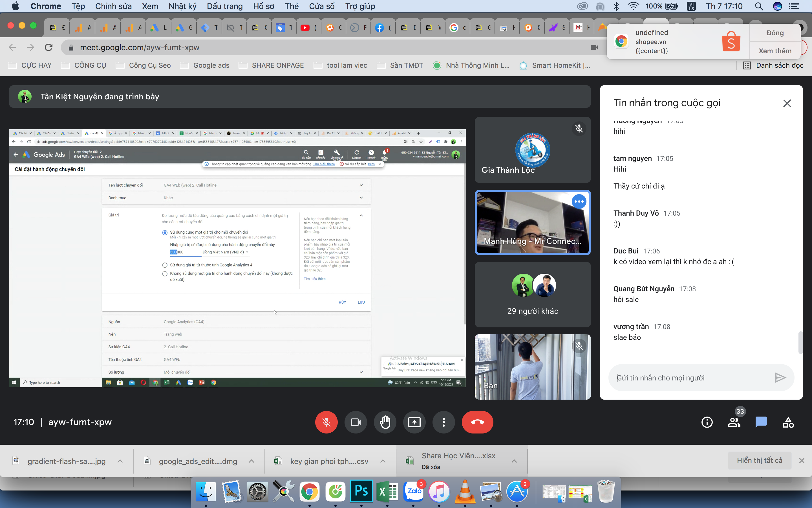Open the Công Cụ Seo bookmark folder
The width and height of the screenshot is (812, 508).
point(143,65)
